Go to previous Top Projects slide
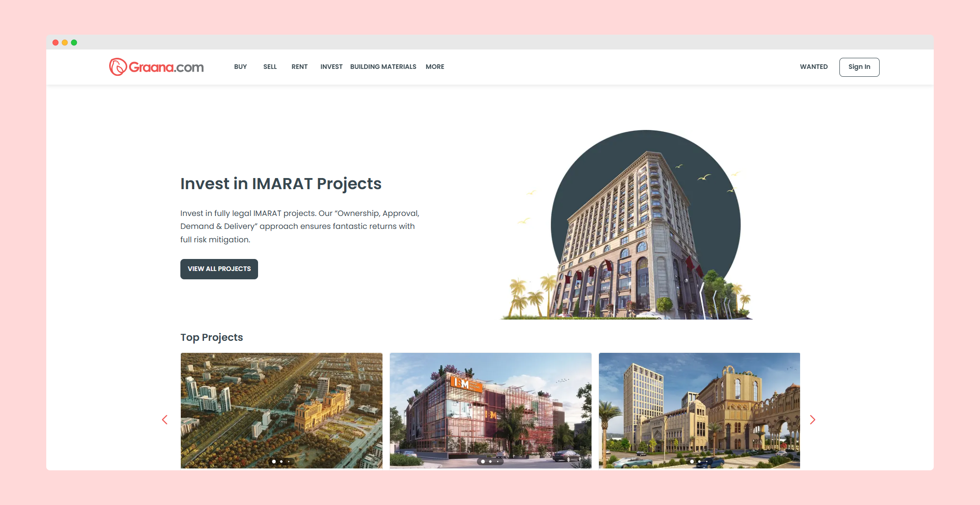The width and height of the screenshot is (980, 505). (x=165, y=420)
